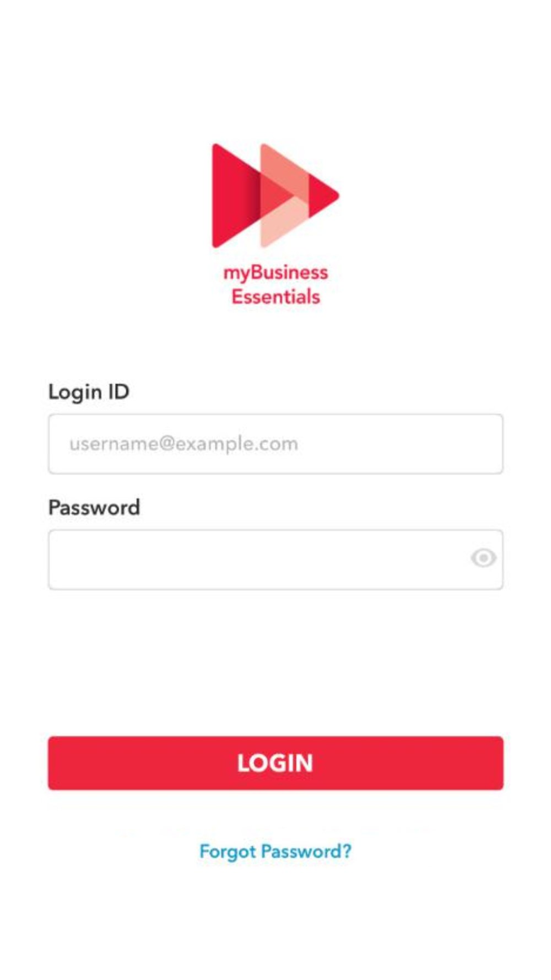Select the Password label text

[x=94, y=507]
